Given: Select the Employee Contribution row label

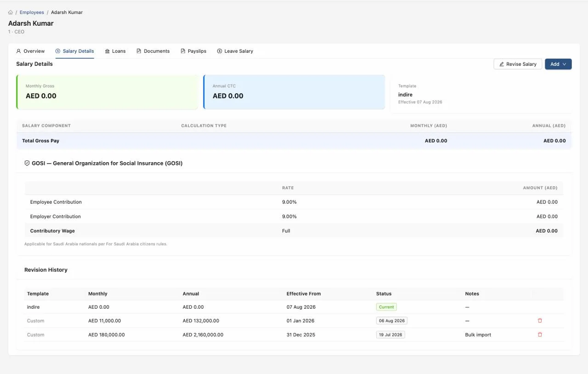Looking at the screenshot, I should pyautogui.click(x=56, y=202).
